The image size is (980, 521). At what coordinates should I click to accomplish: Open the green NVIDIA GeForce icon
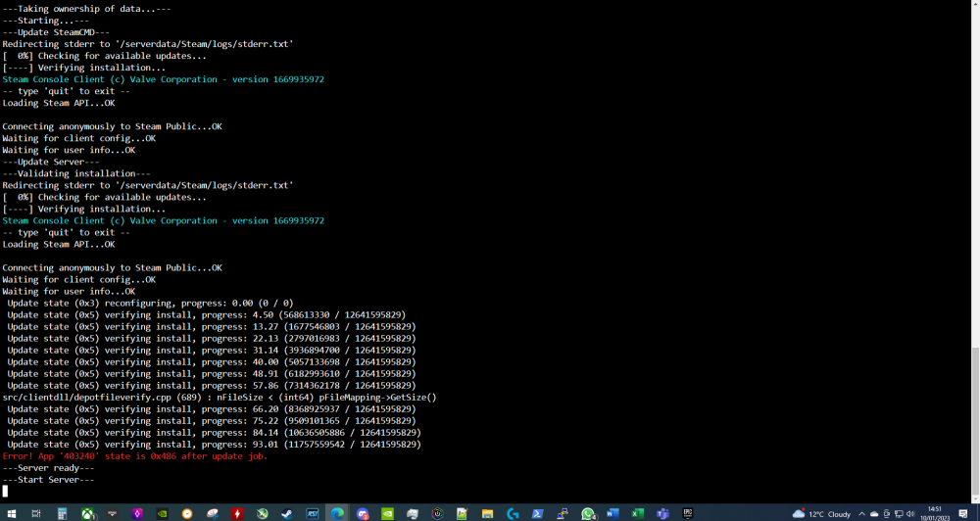click(387, 513)
